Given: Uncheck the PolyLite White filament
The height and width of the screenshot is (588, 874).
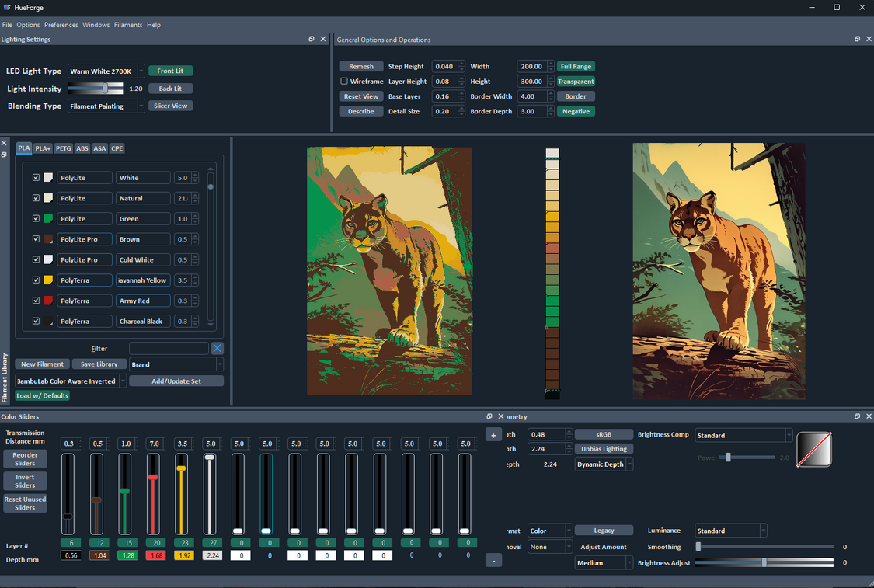Looking at the screenshot, I should pos(36,178).
